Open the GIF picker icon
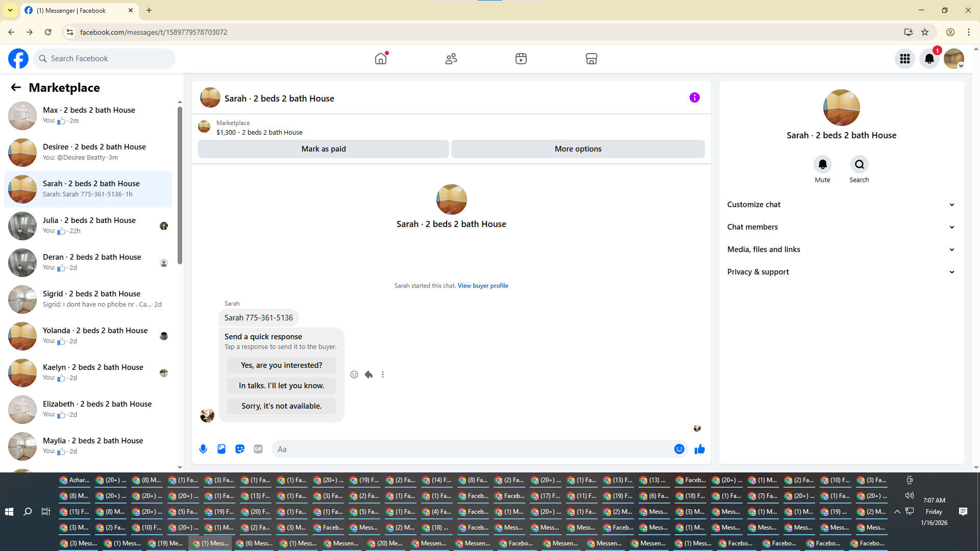Image resolution: width=980 pixels, height=551 pixels. pos(258,449)
